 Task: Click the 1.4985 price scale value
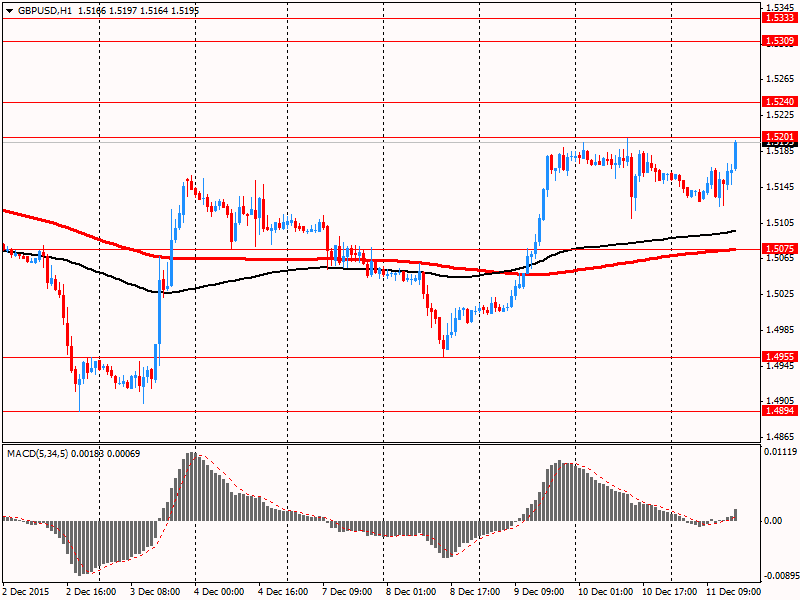(x=781, y=330)
